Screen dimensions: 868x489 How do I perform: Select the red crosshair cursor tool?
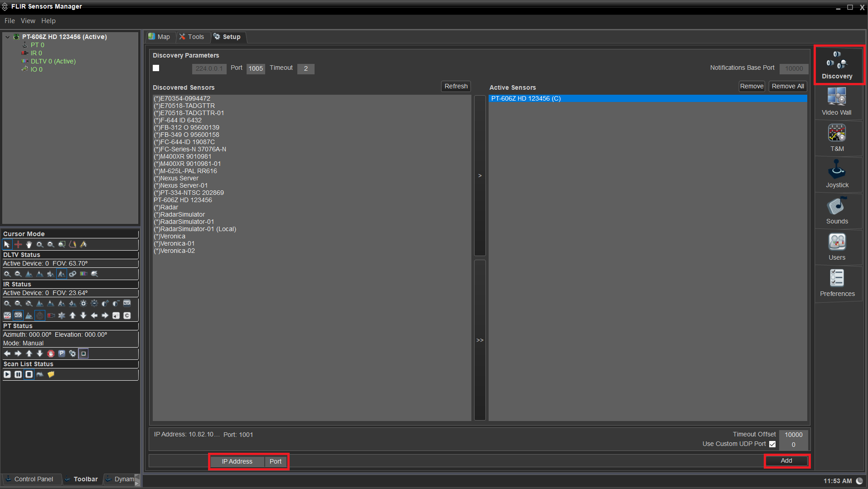coord(18,244)
